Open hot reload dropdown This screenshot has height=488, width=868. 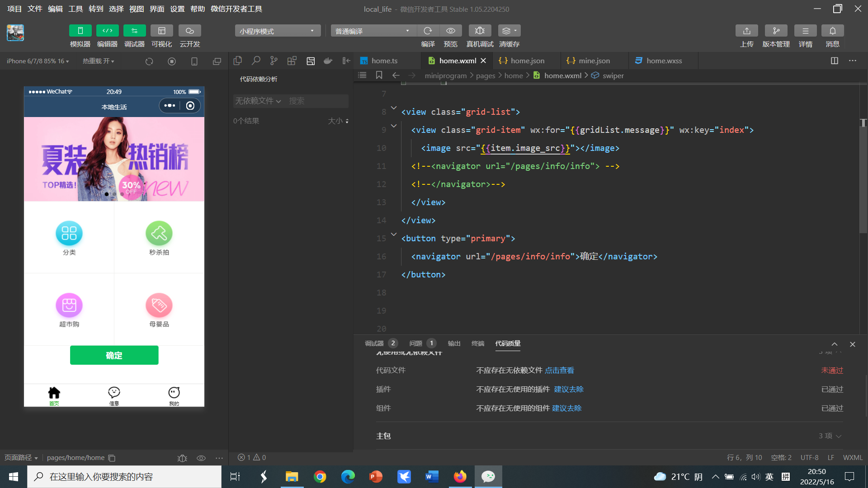click(98, 61)
